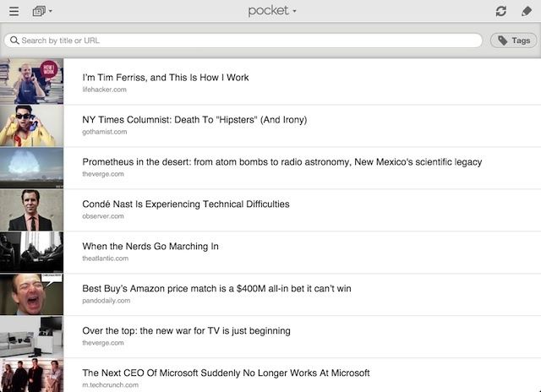541x392 pixels.
Task: Click the explosion cloud thumbnail image
Action: coord(31,167)
